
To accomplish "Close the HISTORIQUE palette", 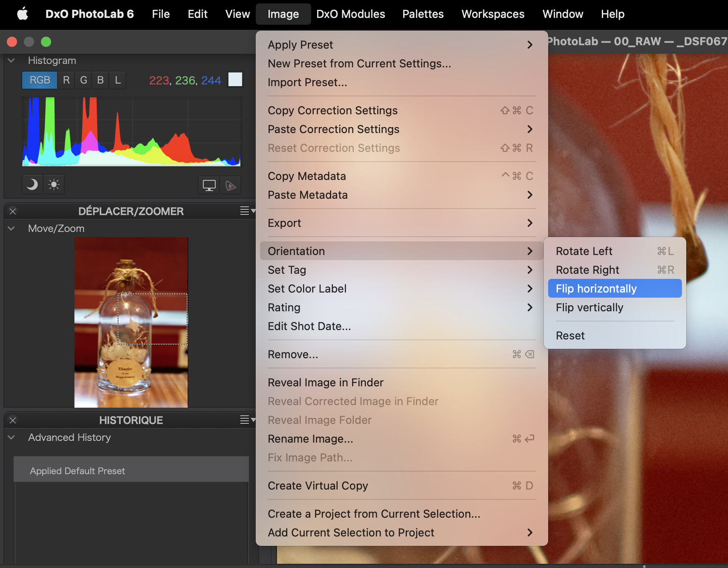I will 13,420.
